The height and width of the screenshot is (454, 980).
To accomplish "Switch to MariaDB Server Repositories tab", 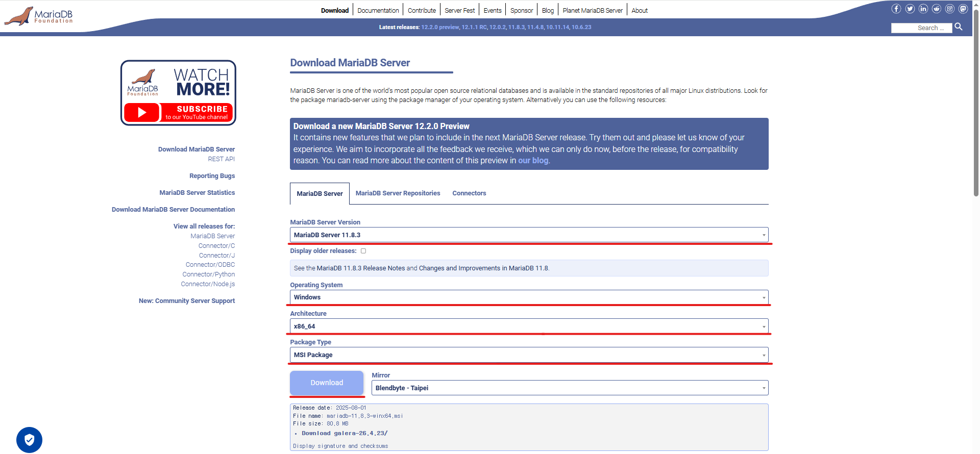I will (398, 193).
